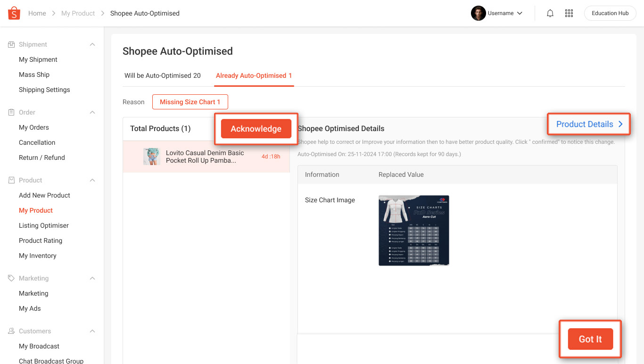
Task: Click the Shopee logo icon
Action: (14, 13)
